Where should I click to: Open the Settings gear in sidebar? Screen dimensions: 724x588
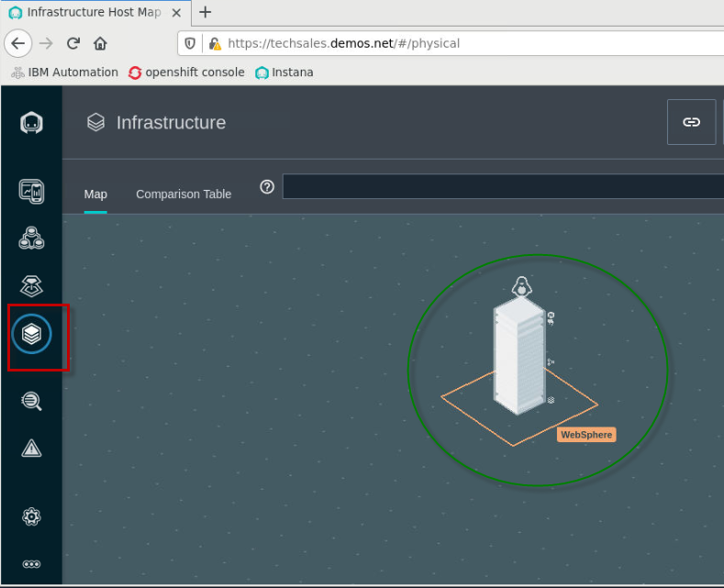pos(31,516)
